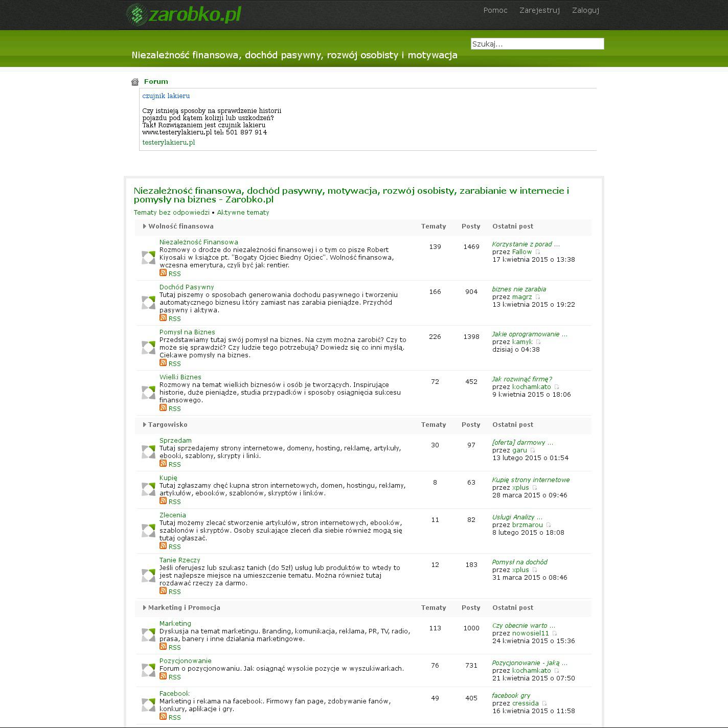Open RSS feed icon for Dochód Pasywny
Image resolution: width=728 pixels, height=728 pixels.
click(x=163, y=318)
